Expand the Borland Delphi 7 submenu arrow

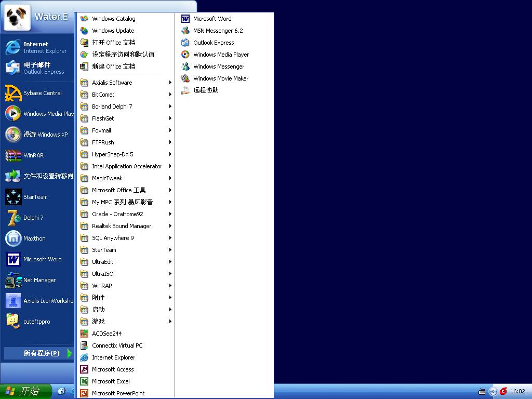click(x=170, y=107)
